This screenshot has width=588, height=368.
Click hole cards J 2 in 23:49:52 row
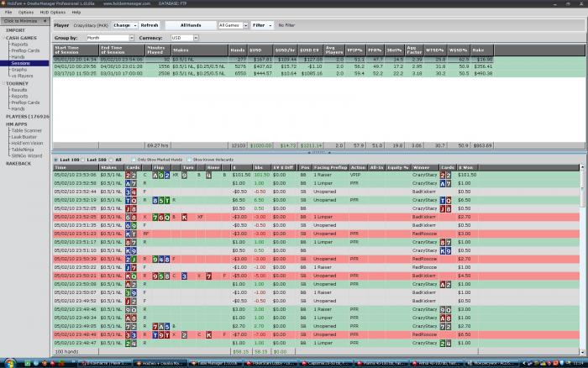tap(130, 302)
